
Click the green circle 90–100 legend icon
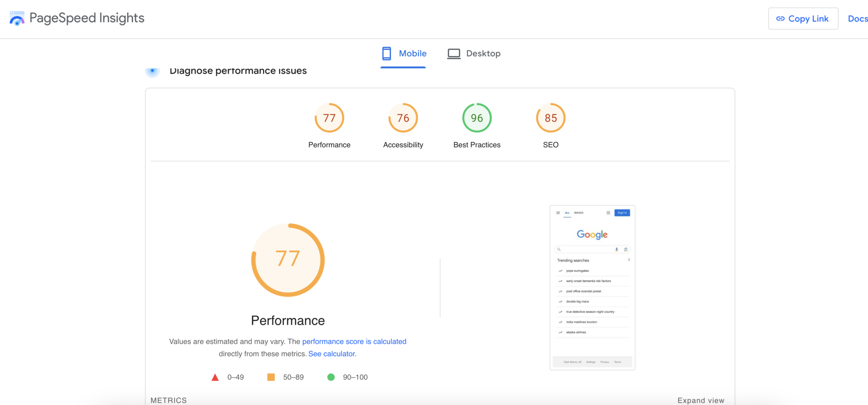330,377
